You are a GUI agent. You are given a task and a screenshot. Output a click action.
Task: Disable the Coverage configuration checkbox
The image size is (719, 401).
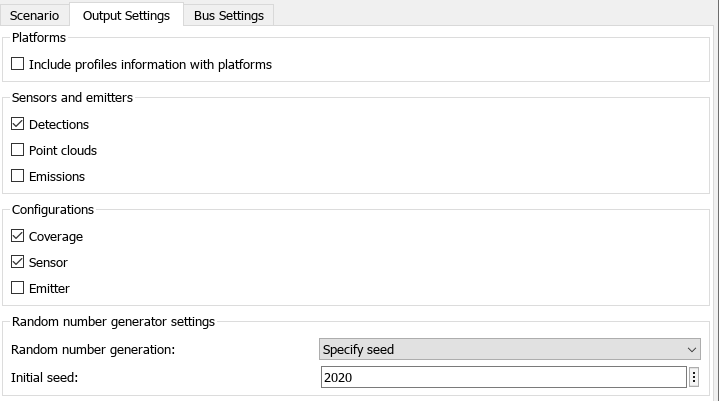18,236
